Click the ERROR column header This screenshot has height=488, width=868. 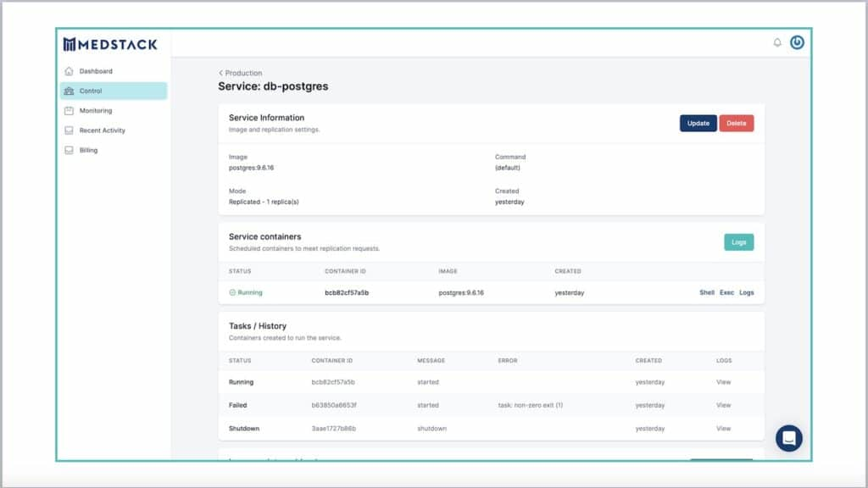click(x=508, y=361)
